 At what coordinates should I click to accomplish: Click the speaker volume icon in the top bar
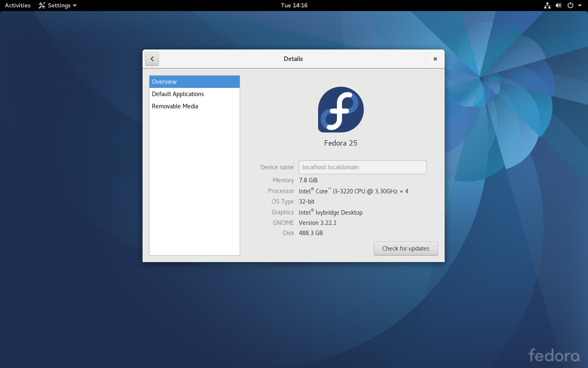(x=558, y=5)
